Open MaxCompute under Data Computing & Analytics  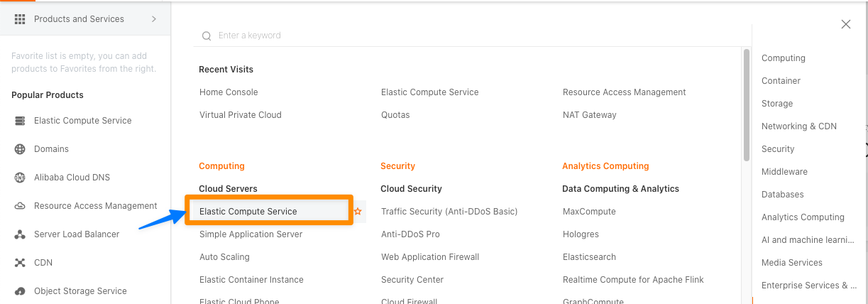pyautogui.click(x=589, y=212)
